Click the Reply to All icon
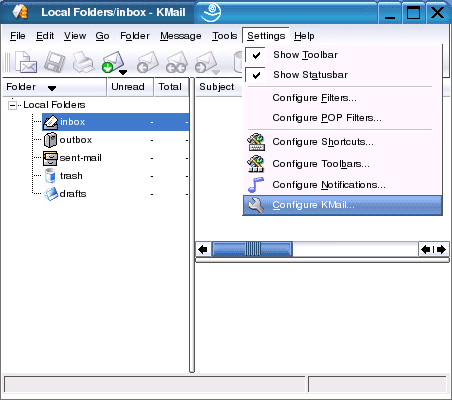 click(x=177, y=62)
